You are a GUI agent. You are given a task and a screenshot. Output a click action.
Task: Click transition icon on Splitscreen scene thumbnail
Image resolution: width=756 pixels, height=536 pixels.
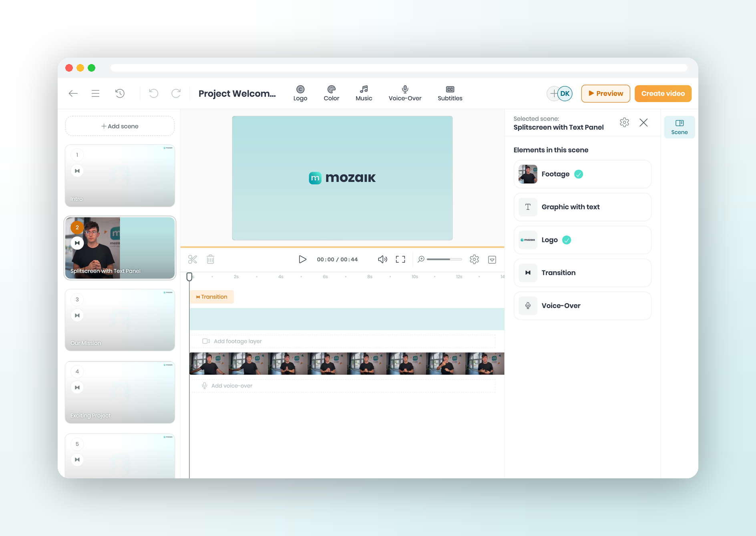(x=77, y=243)
